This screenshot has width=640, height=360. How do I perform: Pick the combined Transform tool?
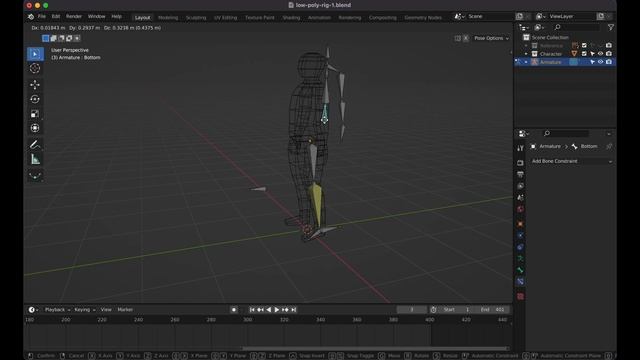tap(35, 128)
